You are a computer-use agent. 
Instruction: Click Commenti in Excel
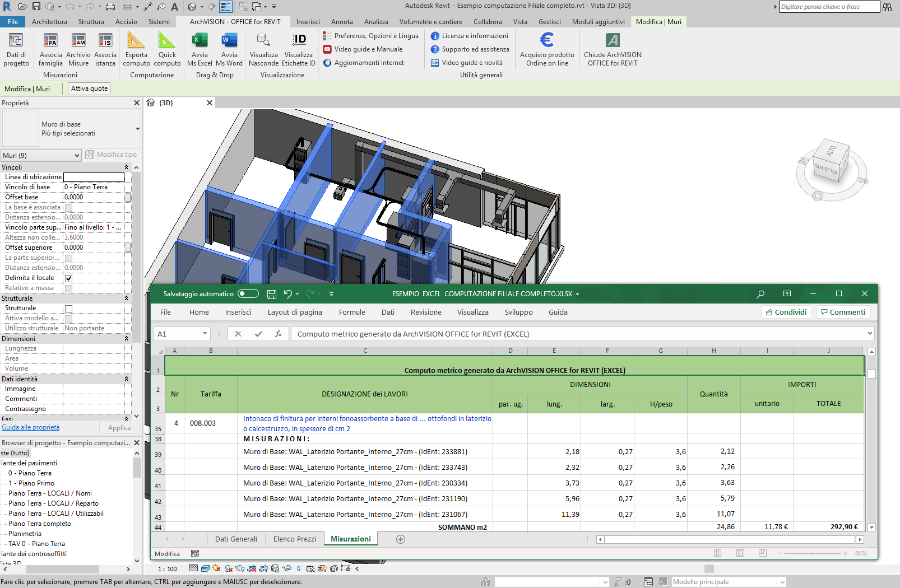click(843, 312)
